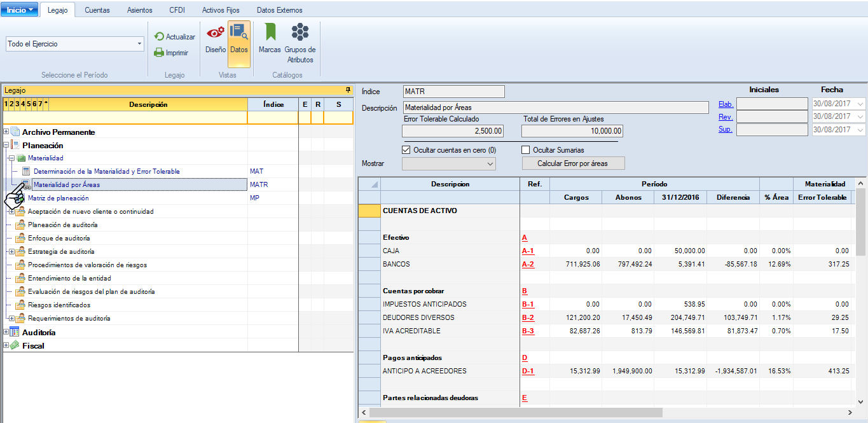Open Matriz de planeación item
868x423 pixels.
58,198
